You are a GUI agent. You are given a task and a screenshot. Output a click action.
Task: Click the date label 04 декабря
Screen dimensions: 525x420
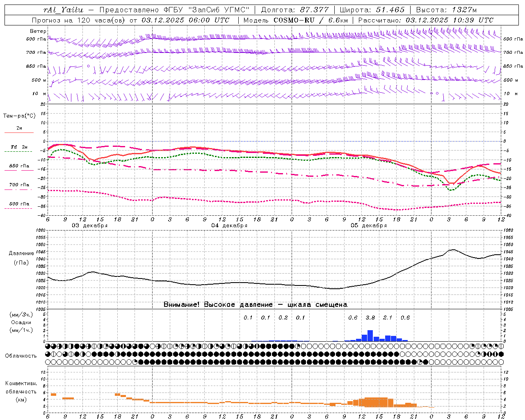[x=229, y=226]
